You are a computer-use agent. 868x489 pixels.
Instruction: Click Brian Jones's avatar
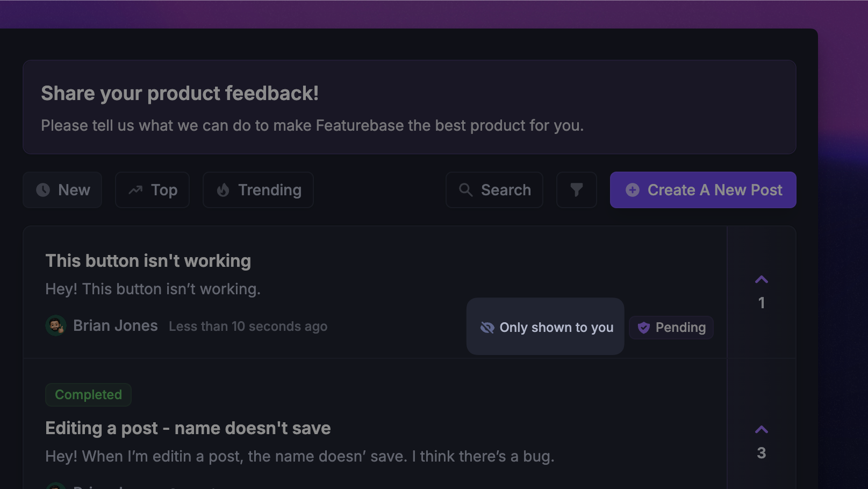pyautogui.click(x=55, y=325)
